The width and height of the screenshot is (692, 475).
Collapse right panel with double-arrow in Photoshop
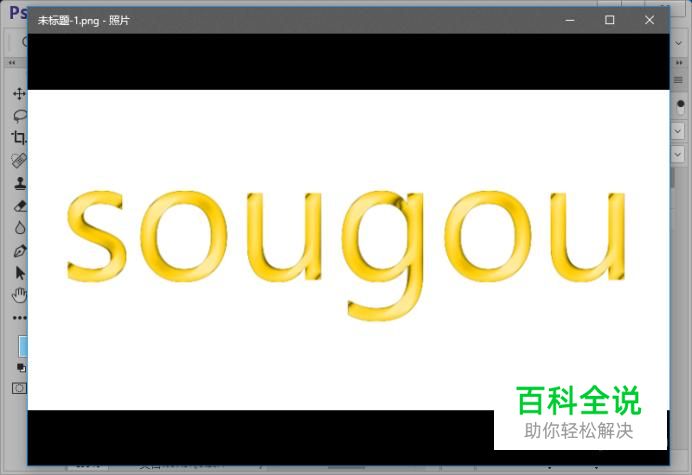[x=679, y=63]
